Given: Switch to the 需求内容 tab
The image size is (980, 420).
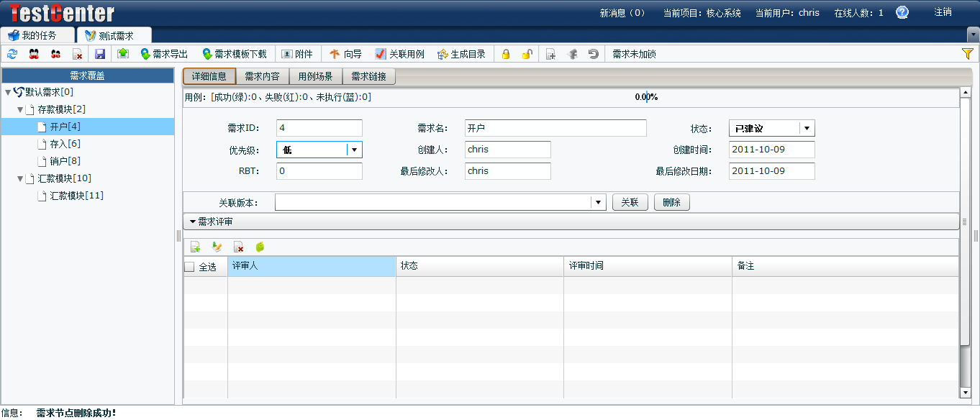Looking at the screenshot, I should click(x=262, y=76).
